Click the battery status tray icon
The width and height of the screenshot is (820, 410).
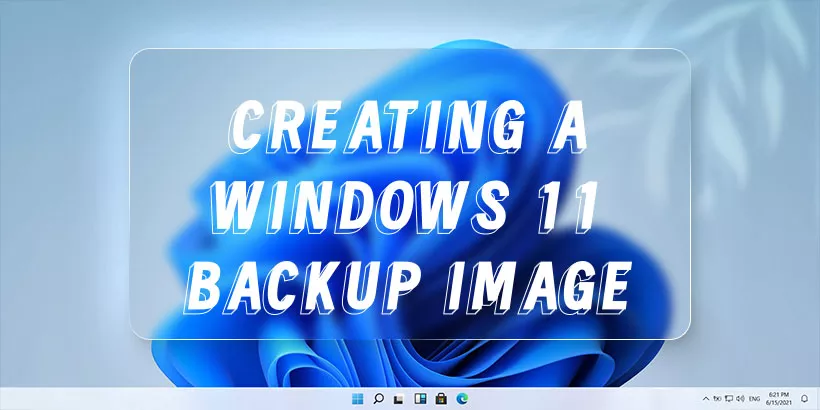[717, 398]
